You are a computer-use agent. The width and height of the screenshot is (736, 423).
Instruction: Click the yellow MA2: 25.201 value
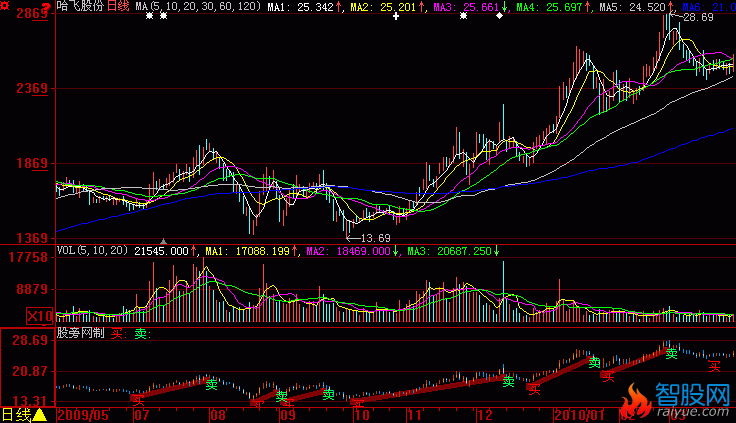(x=383, y=7)
